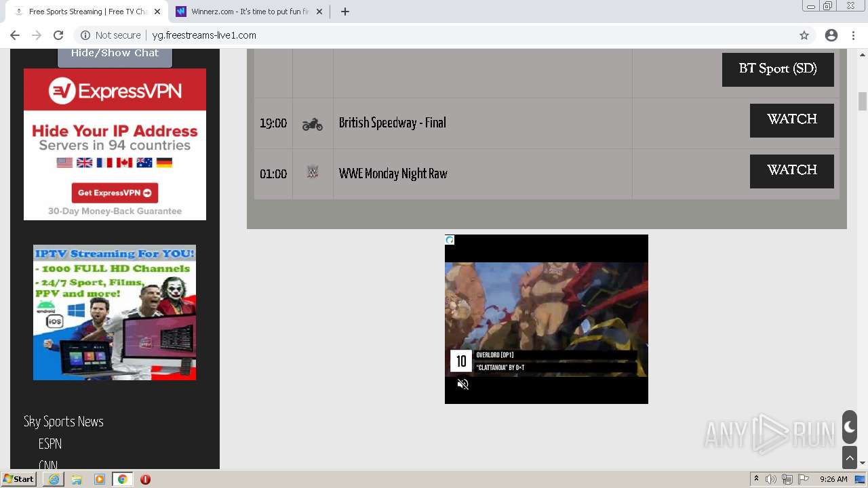Screen dimensions: 868x488
Task: View site information for Not secure
Action: (111, 35)
